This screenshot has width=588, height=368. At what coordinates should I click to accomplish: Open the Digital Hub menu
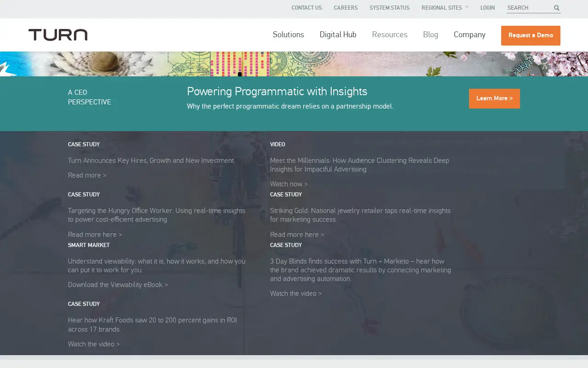click(338, 35)
